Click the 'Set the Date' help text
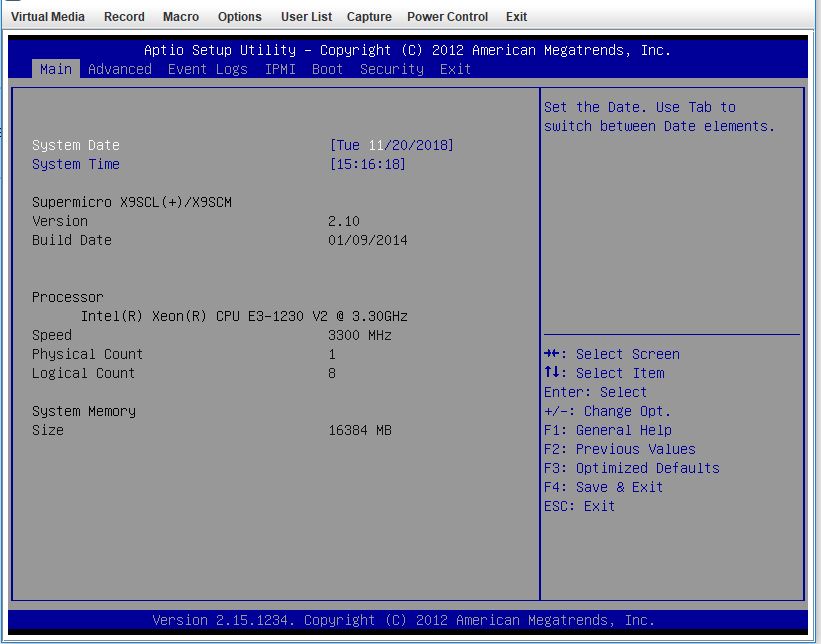This screenshot has width=821, height=644. pyautogui.click(x=659, y=117)
